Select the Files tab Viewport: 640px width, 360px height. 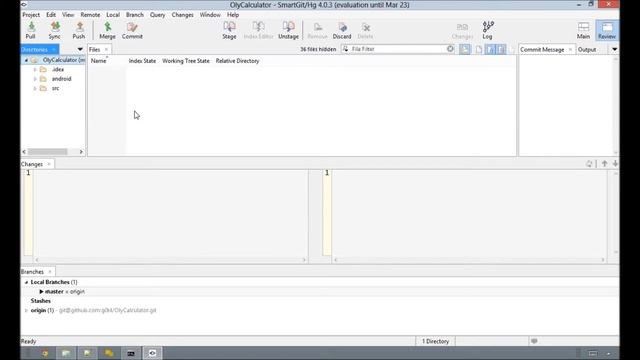(94, 49)
